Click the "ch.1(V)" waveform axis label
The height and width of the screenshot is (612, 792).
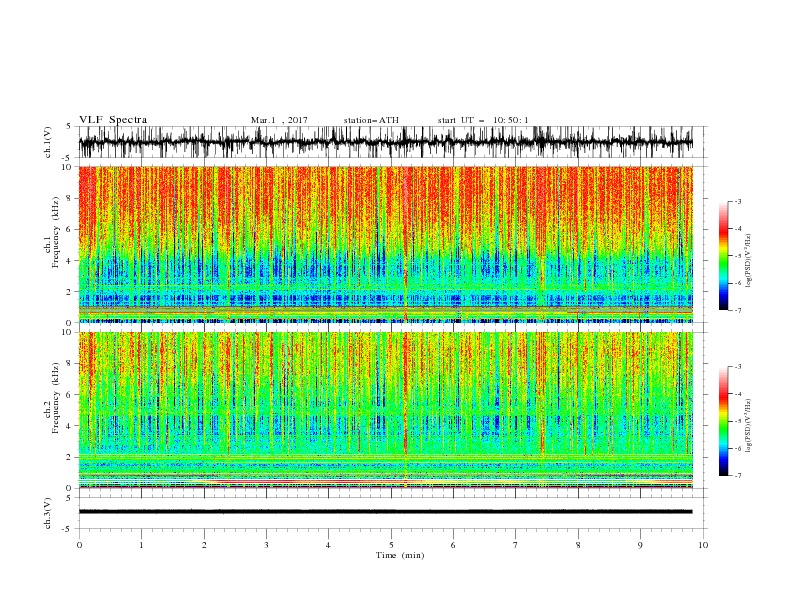pos(48,142)
